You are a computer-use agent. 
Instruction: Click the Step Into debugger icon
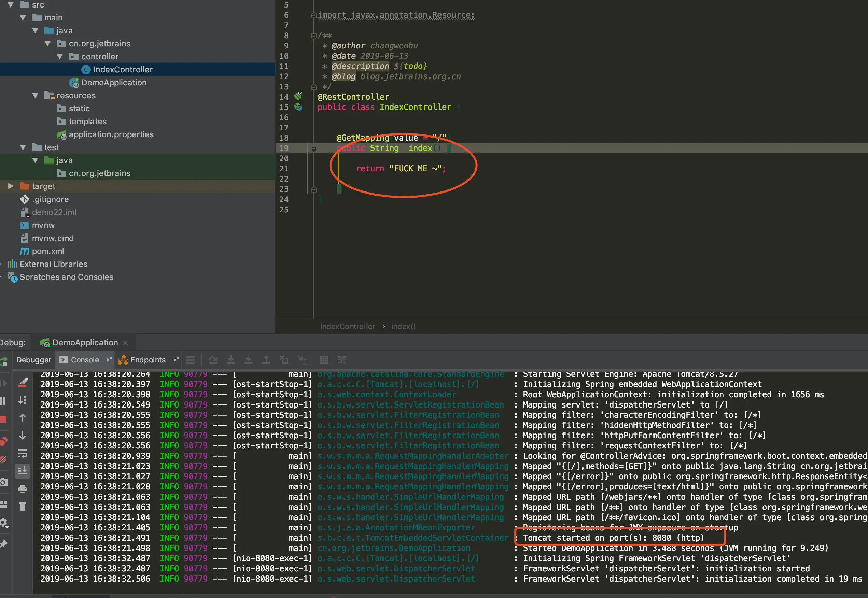pyautogui.click(x=231, y=360)
